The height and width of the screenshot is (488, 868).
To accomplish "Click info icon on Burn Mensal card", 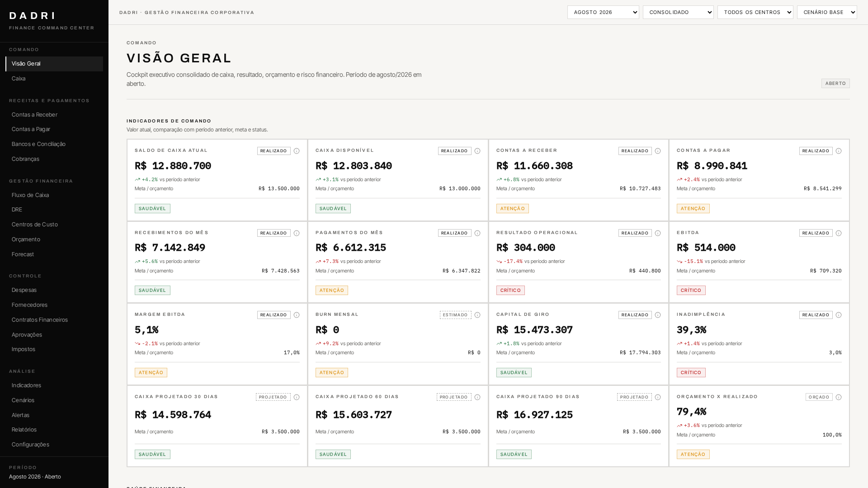I will [477, 315].
